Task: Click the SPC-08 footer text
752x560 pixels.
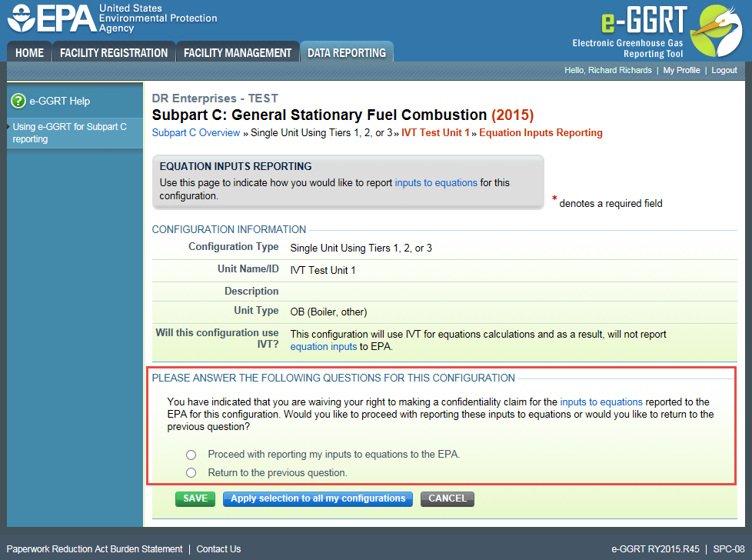Action: click(x=729, y=549)
